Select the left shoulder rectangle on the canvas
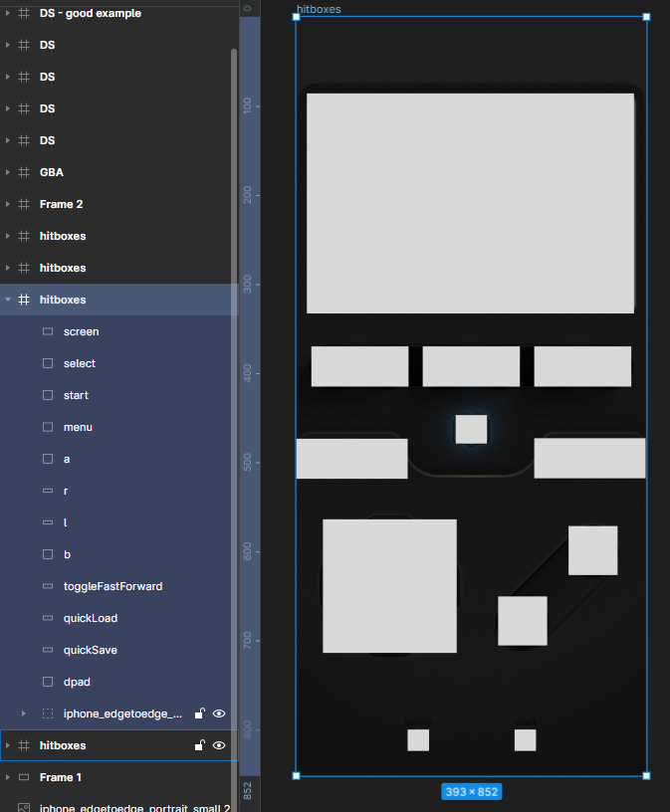The image size is (670, 812). [x=351, y=459]
